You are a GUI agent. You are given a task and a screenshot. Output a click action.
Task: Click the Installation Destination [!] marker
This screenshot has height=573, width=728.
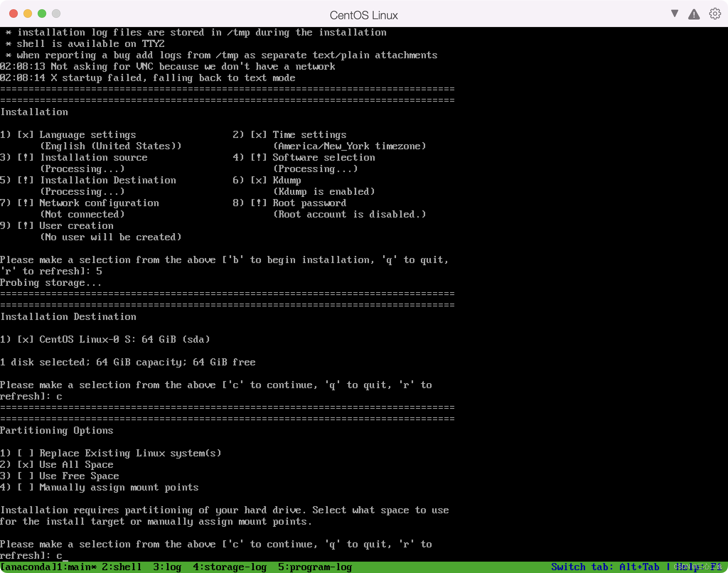26,180
